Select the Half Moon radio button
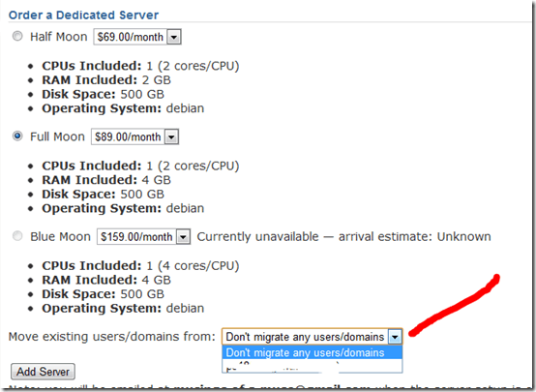The width and height of the screenshot is (536, 392). pos(17,36)
